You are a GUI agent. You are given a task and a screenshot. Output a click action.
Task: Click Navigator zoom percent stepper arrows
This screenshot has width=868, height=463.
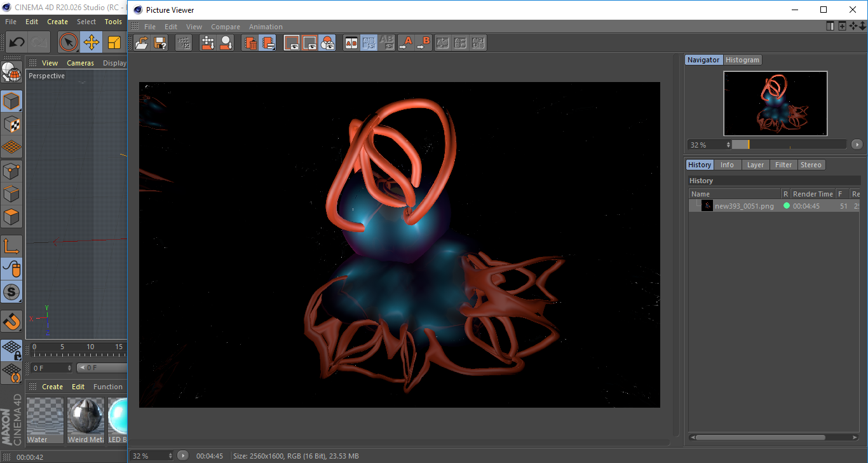tap(728, 145)
